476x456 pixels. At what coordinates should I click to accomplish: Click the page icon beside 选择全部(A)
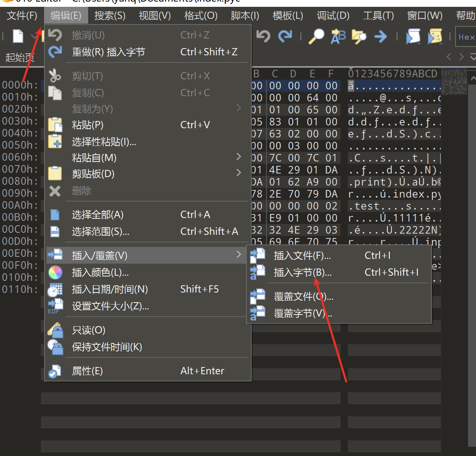(x=55, y=215)
